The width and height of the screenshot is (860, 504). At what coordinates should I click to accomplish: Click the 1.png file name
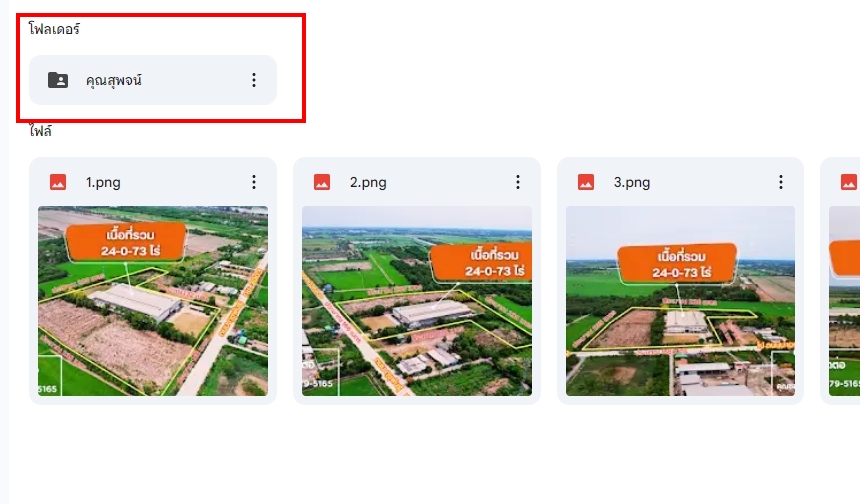[x=103, y=182]
